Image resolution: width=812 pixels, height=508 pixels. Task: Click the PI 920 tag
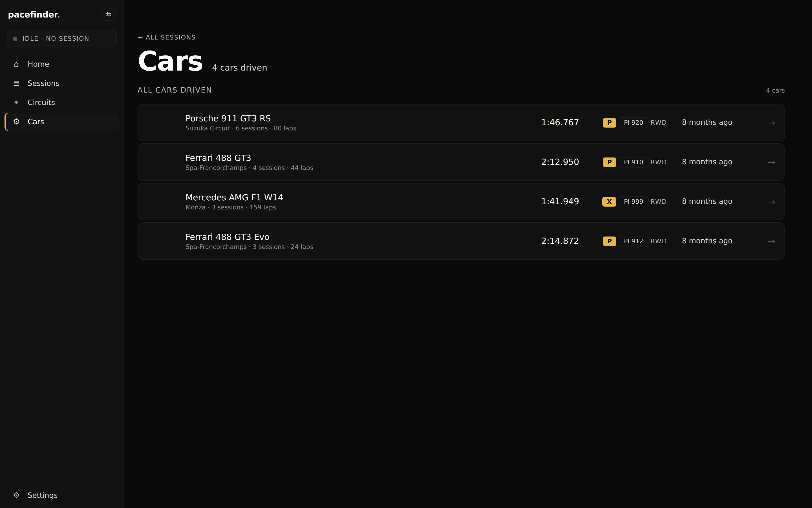tap(634, 123)
